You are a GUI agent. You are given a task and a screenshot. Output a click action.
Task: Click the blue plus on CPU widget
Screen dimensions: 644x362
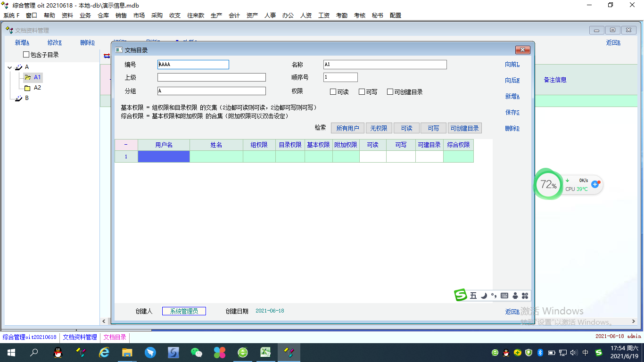coord(595,184)
